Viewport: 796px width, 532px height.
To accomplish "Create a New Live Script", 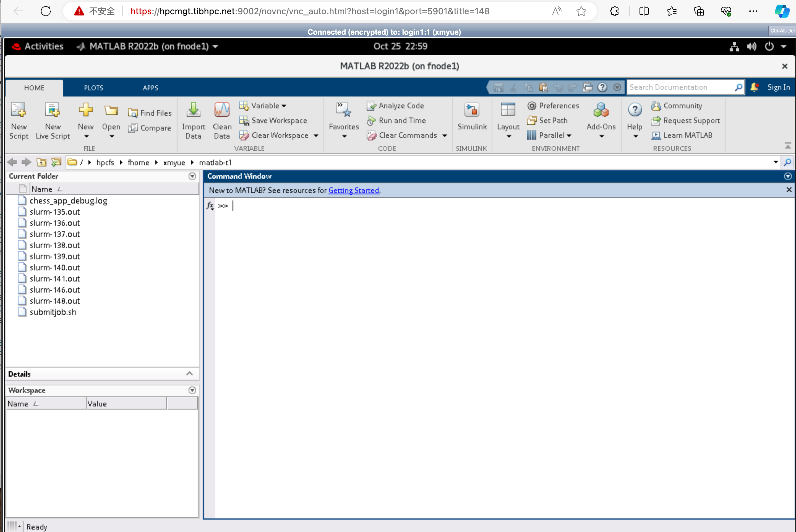I will [53, 121].
